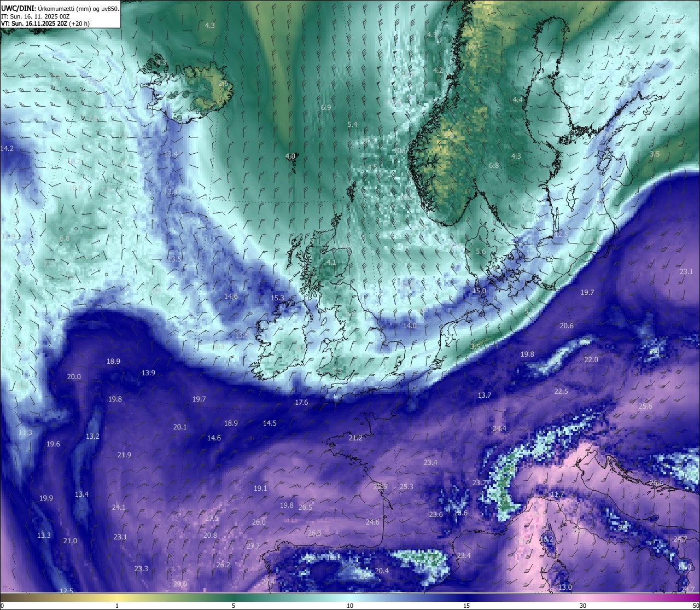700x610 pixels.
Task: Select the 21.2 value over Brittany
Action: 355,438
